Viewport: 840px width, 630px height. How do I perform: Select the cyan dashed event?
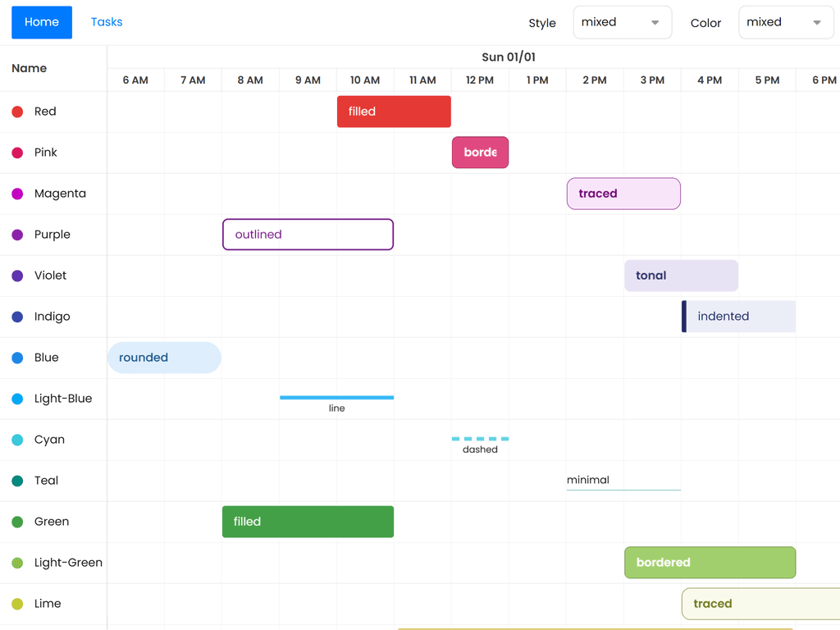pos(480,441)
